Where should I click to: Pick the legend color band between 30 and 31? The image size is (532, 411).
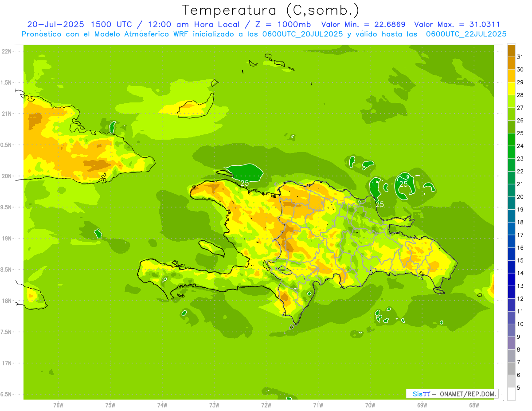coord(511,63)
